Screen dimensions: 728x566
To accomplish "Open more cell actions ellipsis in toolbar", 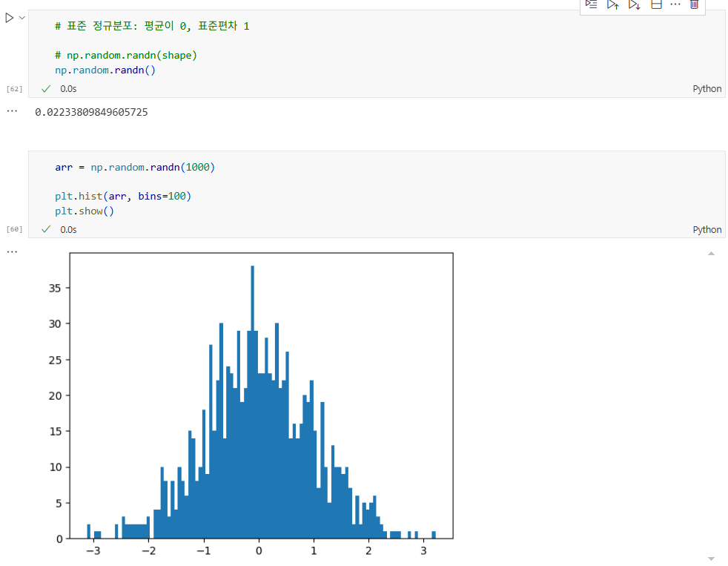I will click(x=675, y=4).
